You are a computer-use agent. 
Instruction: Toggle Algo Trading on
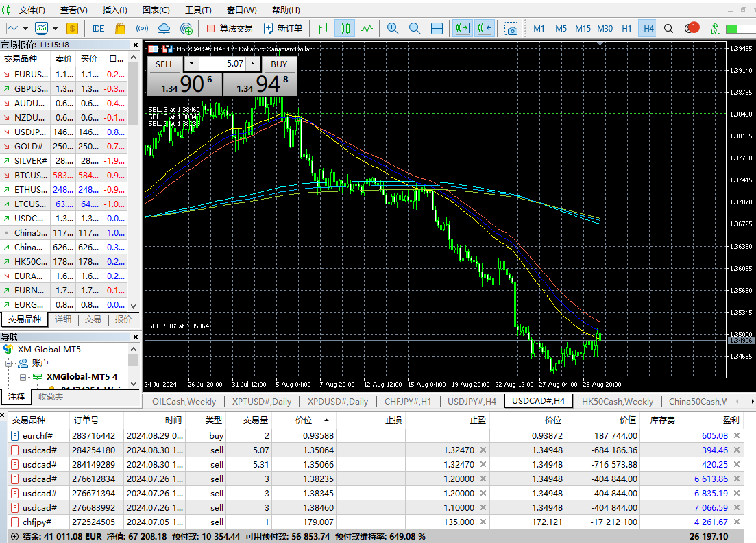pos(230,28)
